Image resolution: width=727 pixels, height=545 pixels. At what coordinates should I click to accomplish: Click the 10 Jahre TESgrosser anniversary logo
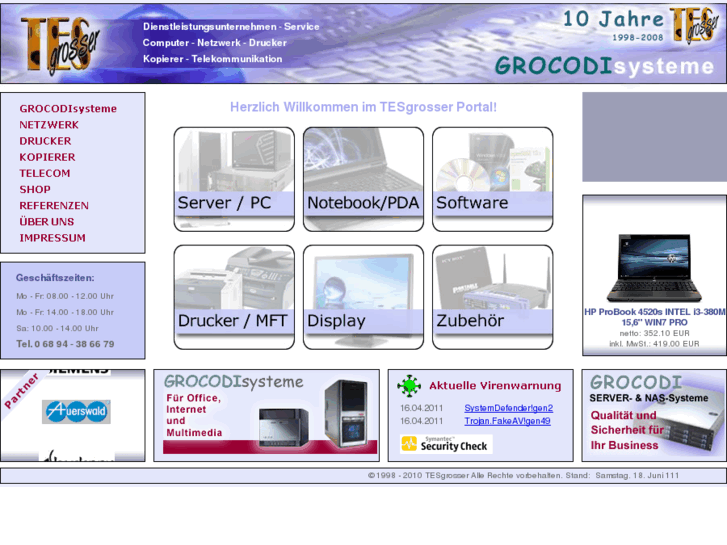[640, 26]
